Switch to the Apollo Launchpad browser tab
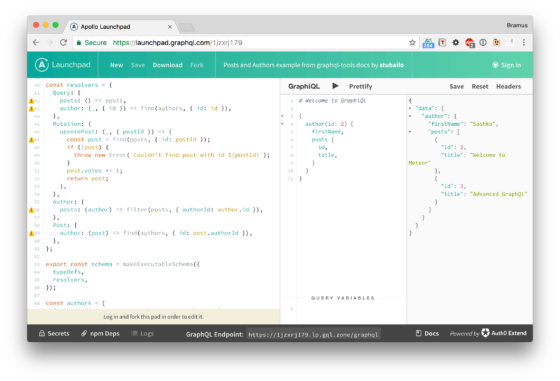The width and height of the screenshot is (560, 381). (121, 27)
